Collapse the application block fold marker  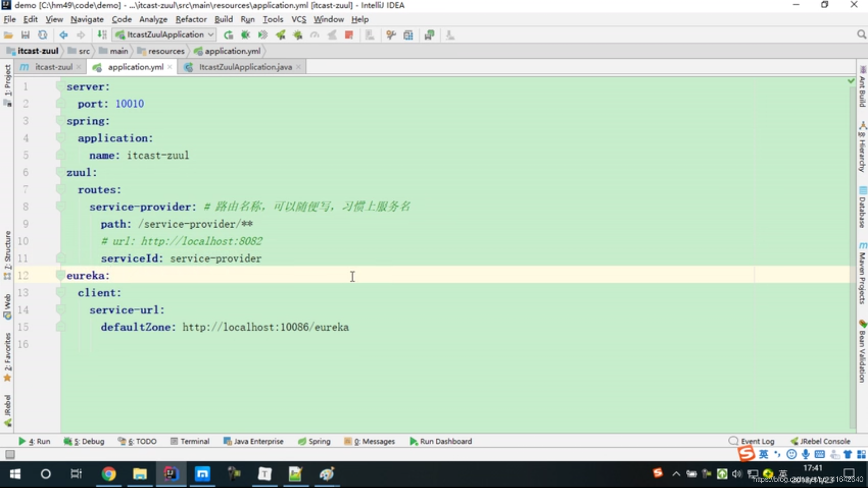pos(60,138)
